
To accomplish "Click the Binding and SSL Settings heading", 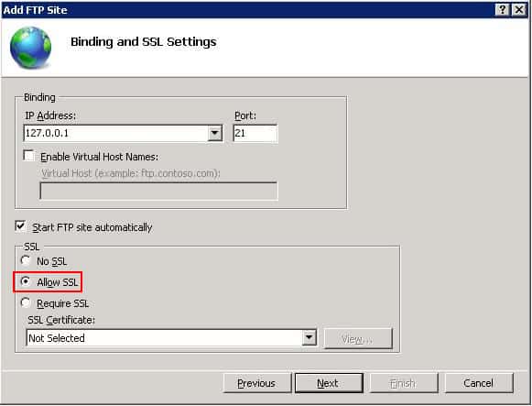I will (x=144, y=42).
